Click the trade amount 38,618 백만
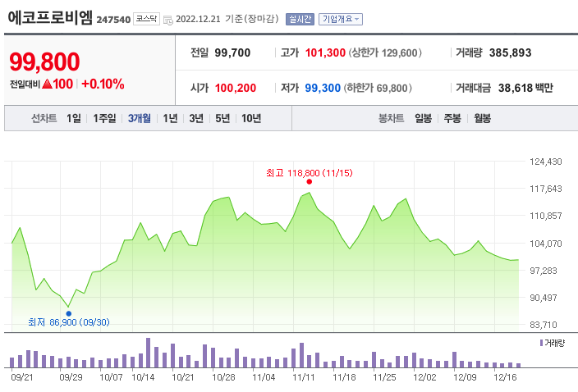This screenshot has width=578, height=392. tap(525, 88)
